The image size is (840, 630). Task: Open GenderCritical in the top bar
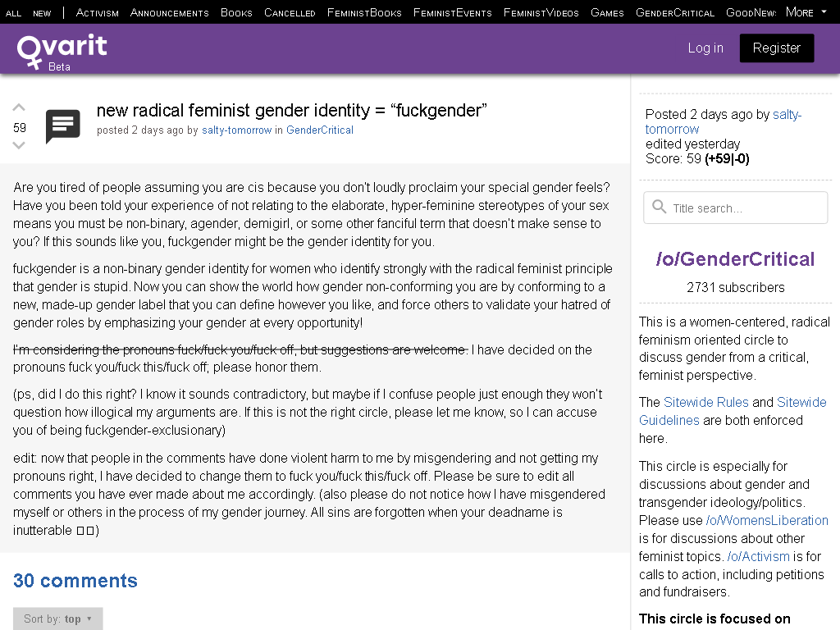[x=675, y=12]
